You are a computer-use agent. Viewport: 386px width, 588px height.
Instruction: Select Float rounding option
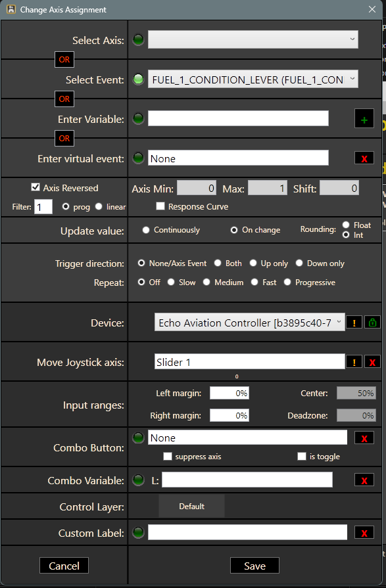point(346,225)
